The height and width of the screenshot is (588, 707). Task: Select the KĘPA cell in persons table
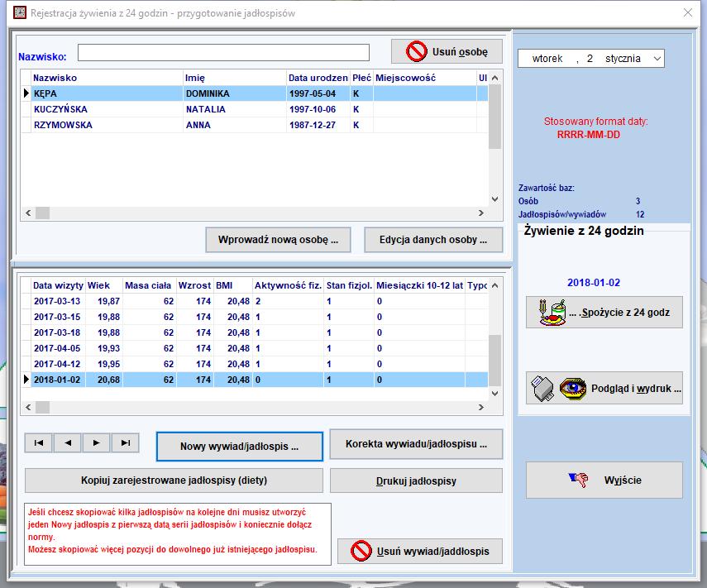pyautogui.click(x=107, y=93)
